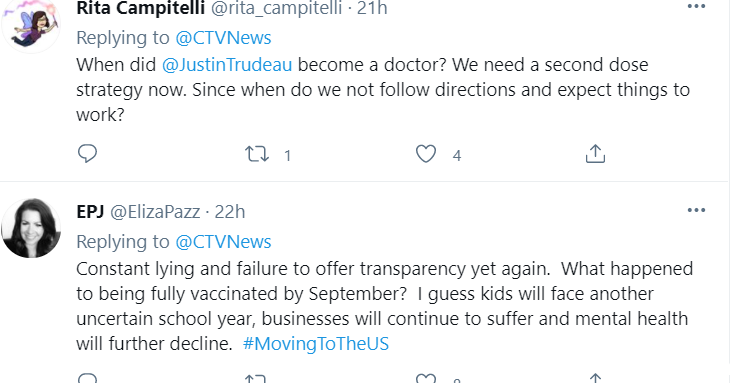This screenshot has height=383, width=735.
Task: Retweet EPJ's tweet
Action: [256, 378]
